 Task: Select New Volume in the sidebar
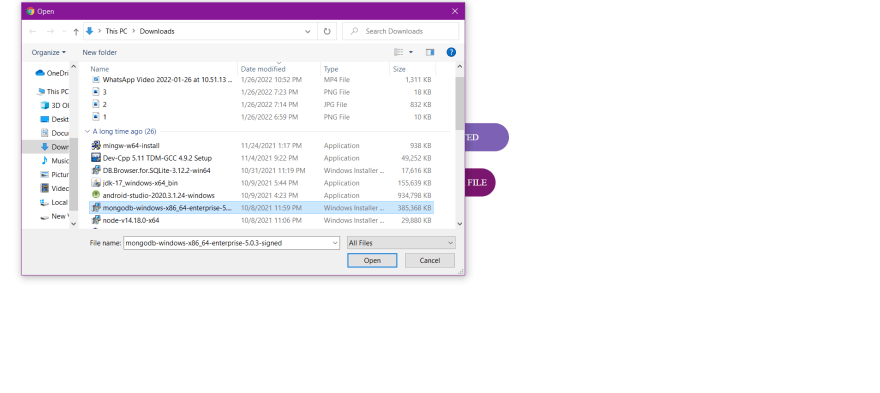pos(55,216)
